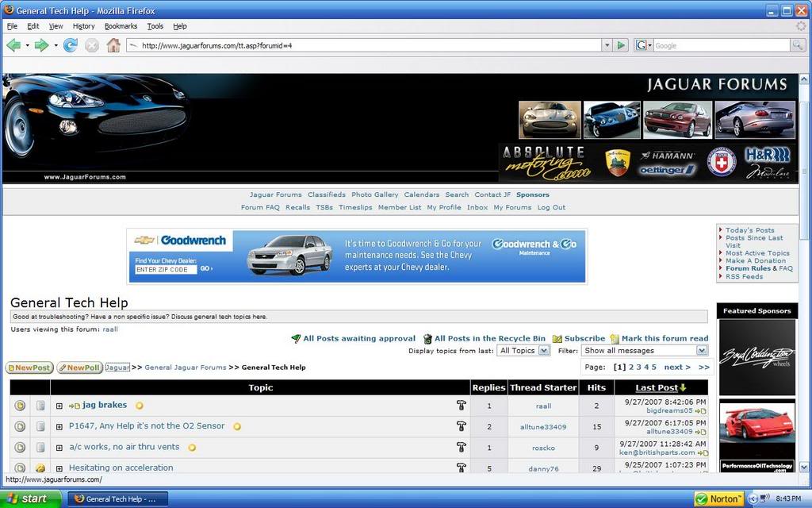Screen dimensions: 812x508
Task: Go to the Home page icon
Action: (113, 45)
